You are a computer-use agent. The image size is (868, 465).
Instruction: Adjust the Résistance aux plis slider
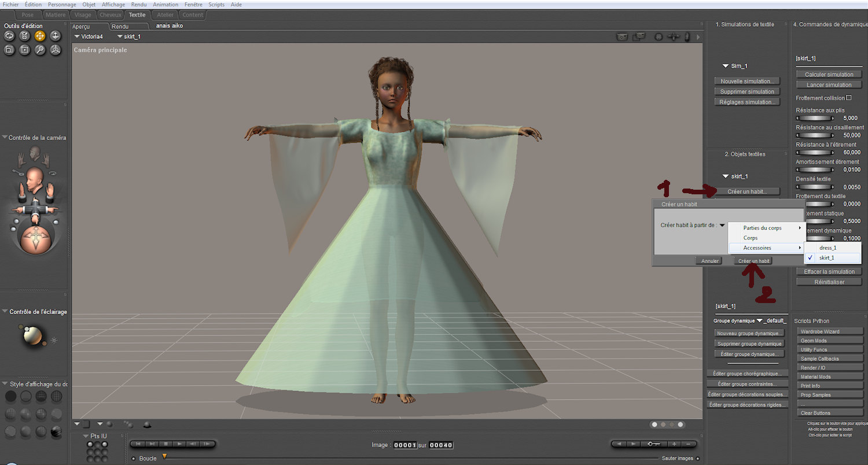click(x=815, y=118)
